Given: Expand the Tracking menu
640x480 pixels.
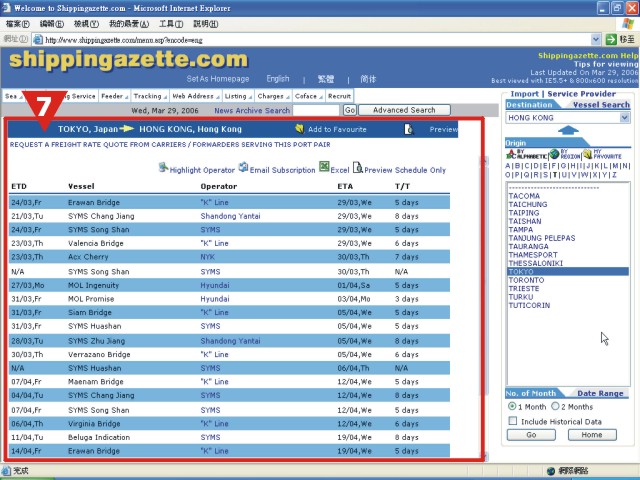Looking at the screenshot, I should 150,96.
